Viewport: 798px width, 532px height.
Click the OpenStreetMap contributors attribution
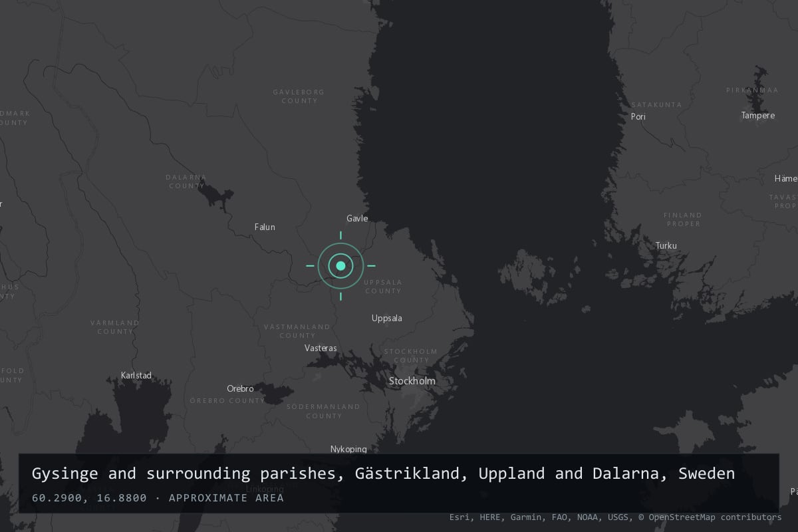tap(710, 517)
